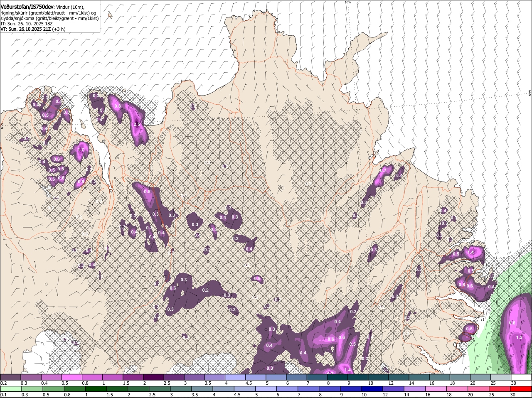Screen dimensions: 532x398
Task: Select the 0.8 swatch in the upper purple scale
Action: click(92, 377)
